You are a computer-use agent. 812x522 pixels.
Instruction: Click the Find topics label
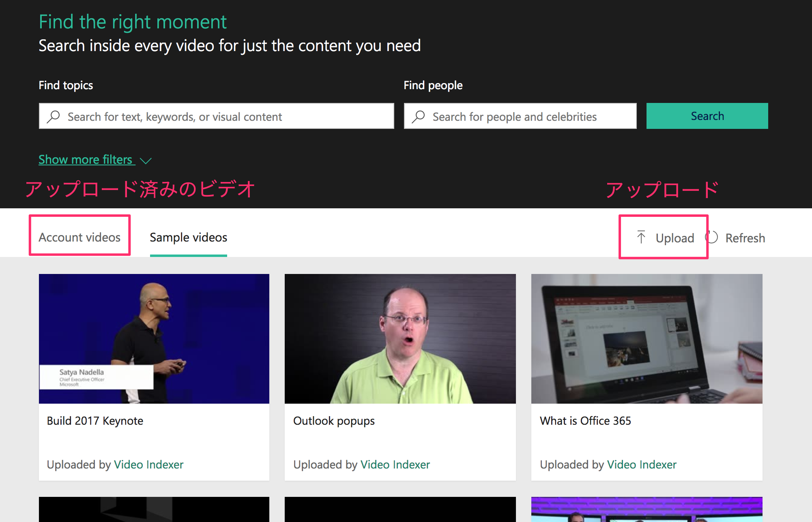(x=66, y=85)
